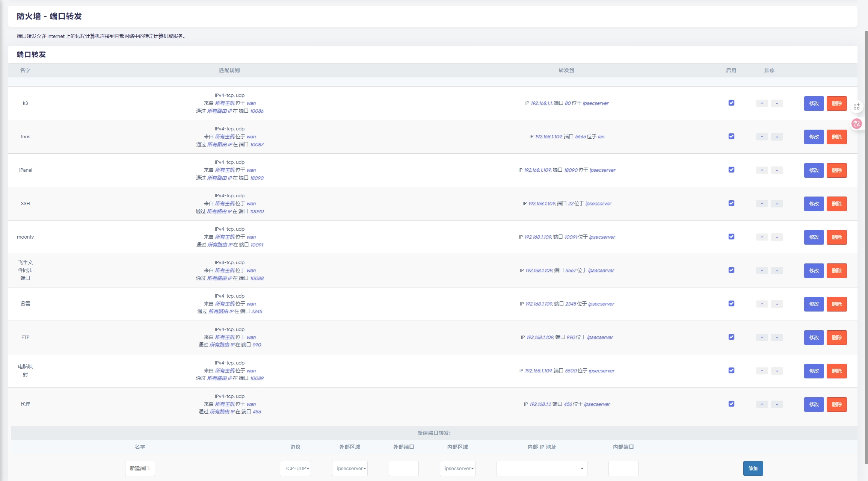Disable the k3 port forward checkbox

pos(731,103)
